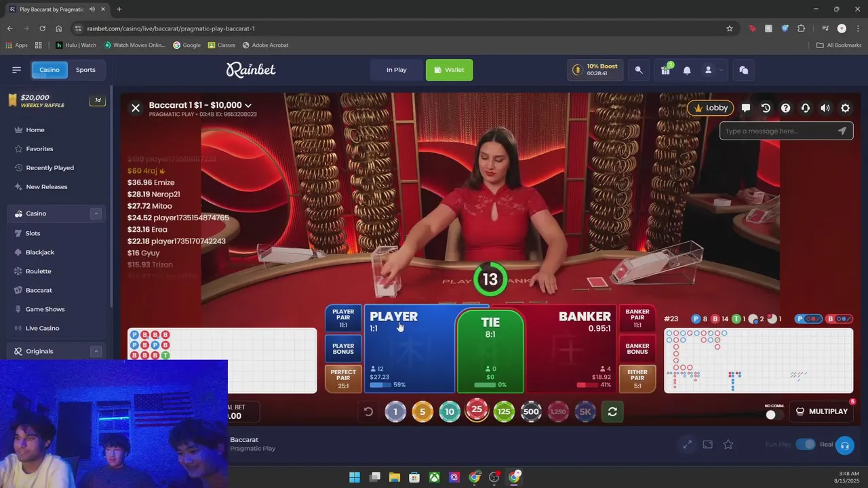This screenshot has height=488, width=868.
Task: Switch to the Sports tab
Action: (x=85, y=70)
